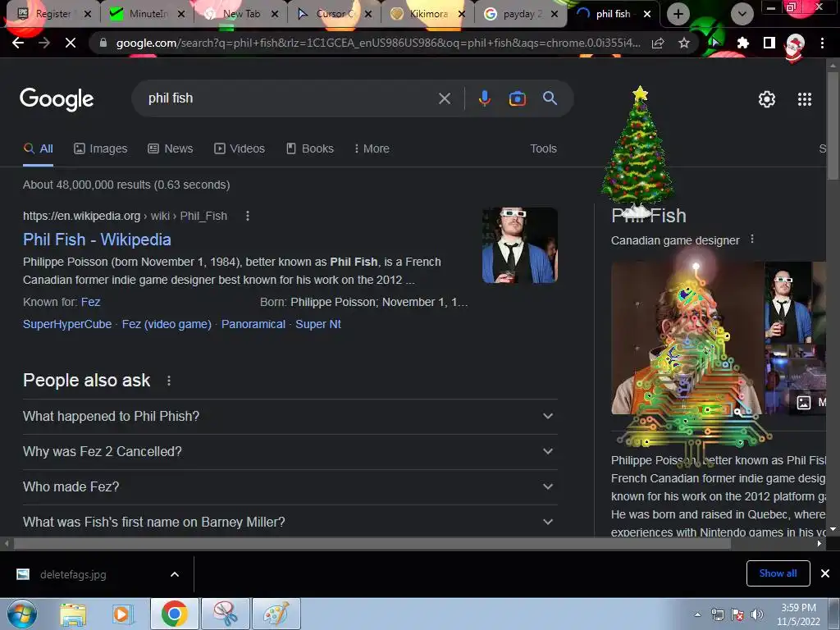The height and width of the screenshot is (630, 840).
Task: Open the volume speaker tray icon
Action: tap(757, 614)
